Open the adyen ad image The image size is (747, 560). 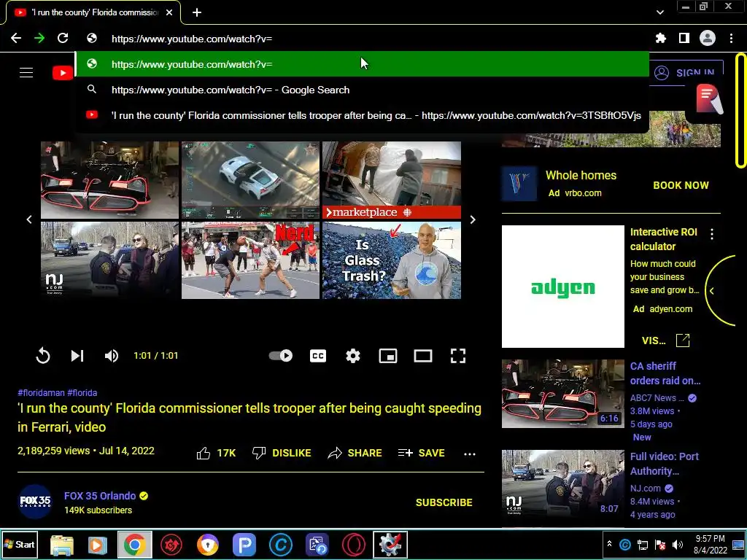pos(562,287)
